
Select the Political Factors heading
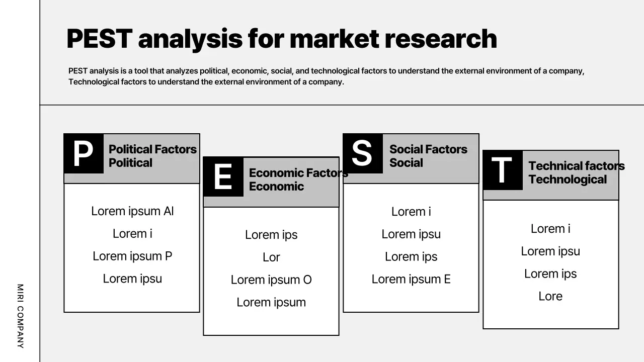(152, 156)
